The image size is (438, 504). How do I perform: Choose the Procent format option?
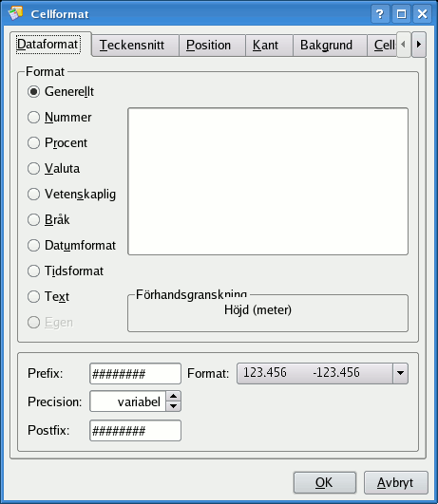[33, 143]
